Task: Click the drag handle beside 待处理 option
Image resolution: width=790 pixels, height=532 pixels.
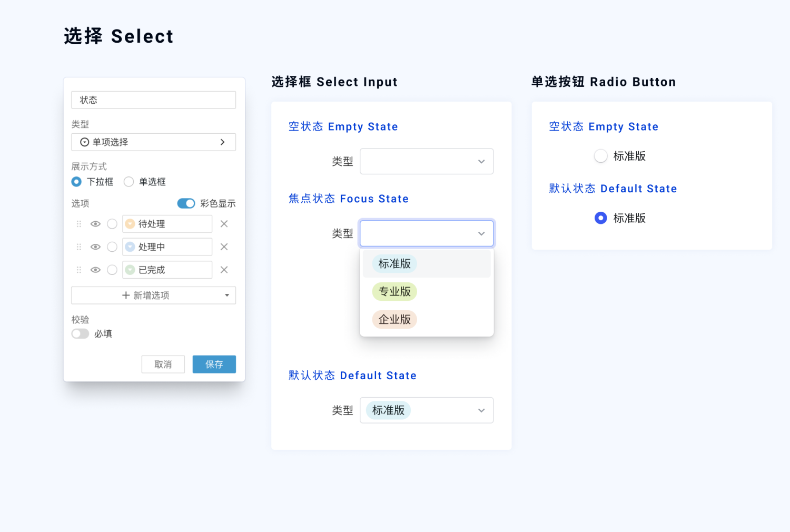Action: pos(79,224)
